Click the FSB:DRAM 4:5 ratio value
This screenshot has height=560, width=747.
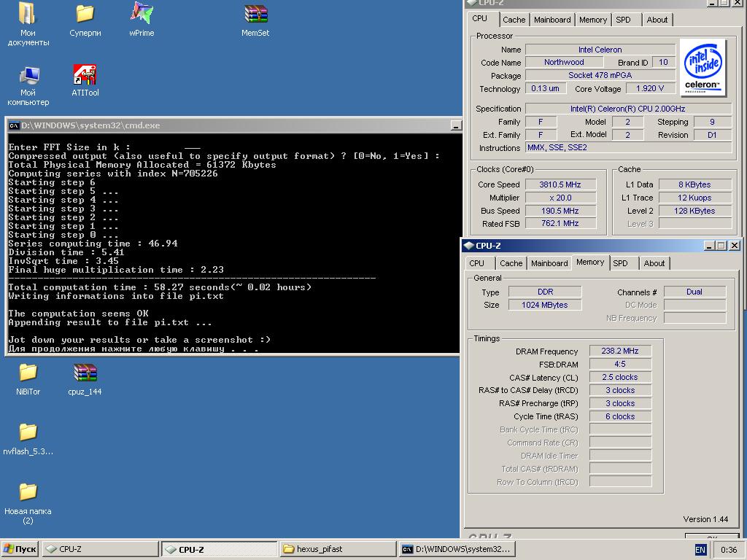click(x=620, y=364)
